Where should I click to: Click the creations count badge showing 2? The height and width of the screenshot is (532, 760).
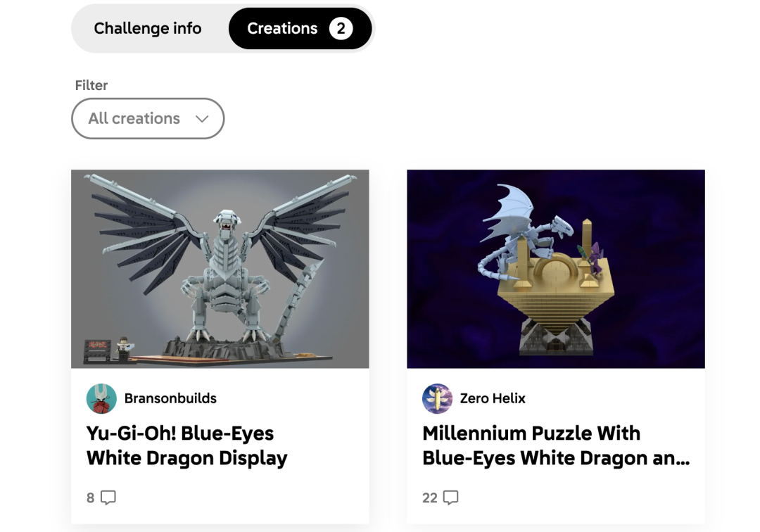pos(341,29)
